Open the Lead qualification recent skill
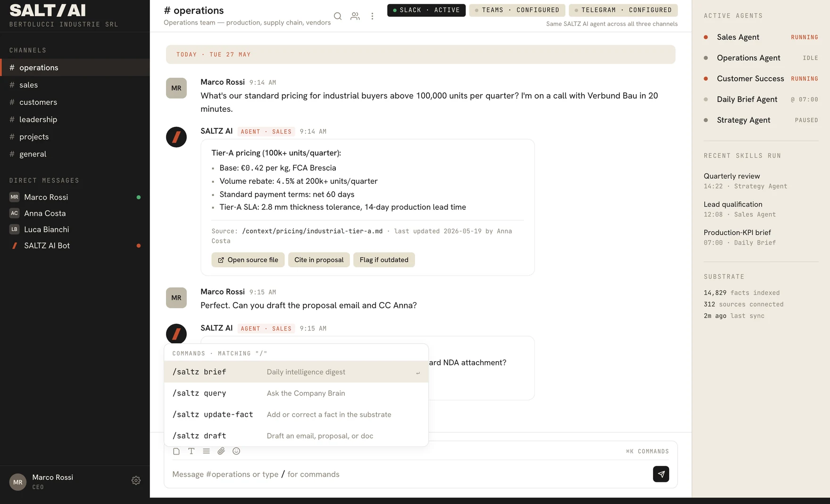Image resolution: width=830 pixels, height=504 pixels. [761, 209]
